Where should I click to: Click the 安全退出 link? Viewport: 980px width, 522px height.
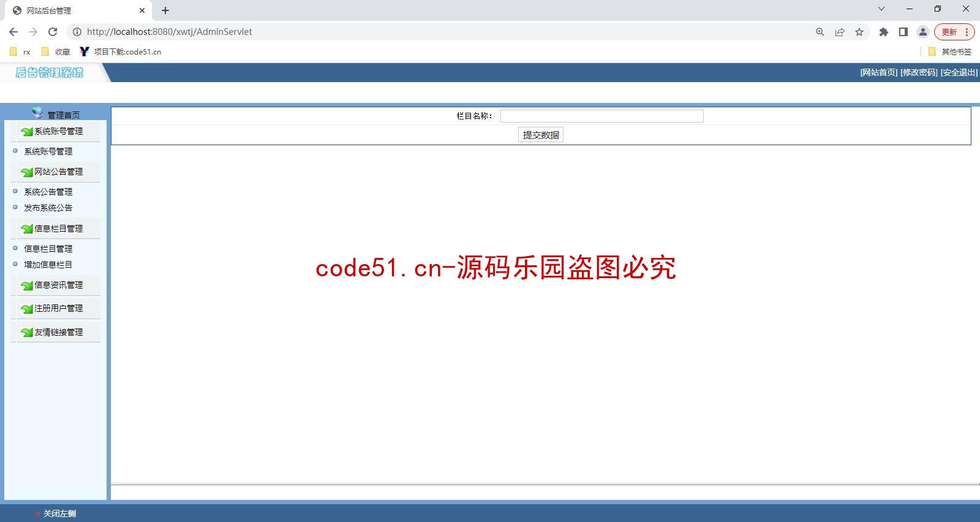tap(959, 72)
